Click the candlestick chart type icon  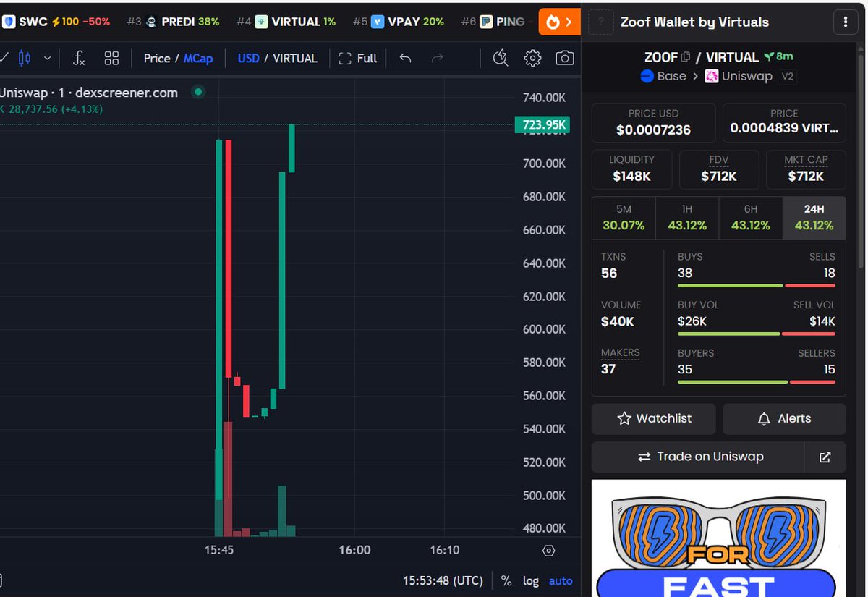point(24,58)
